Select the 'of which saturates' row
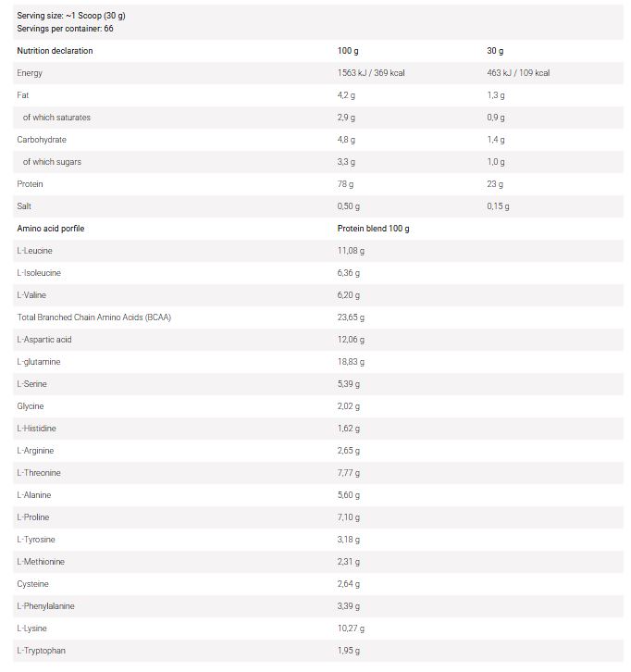Viewport: 631px width, 672px height. coord(318,118)
